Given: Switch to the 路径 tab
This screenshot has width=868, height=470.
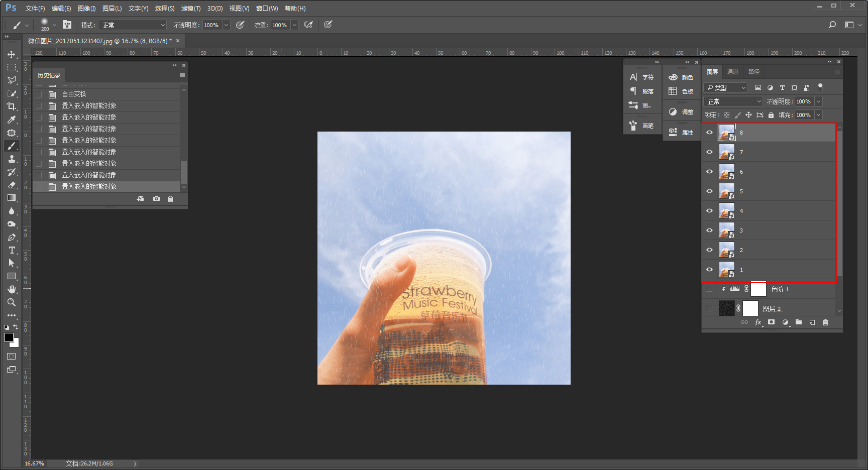Looking at the screenshot, I should 754,72.
